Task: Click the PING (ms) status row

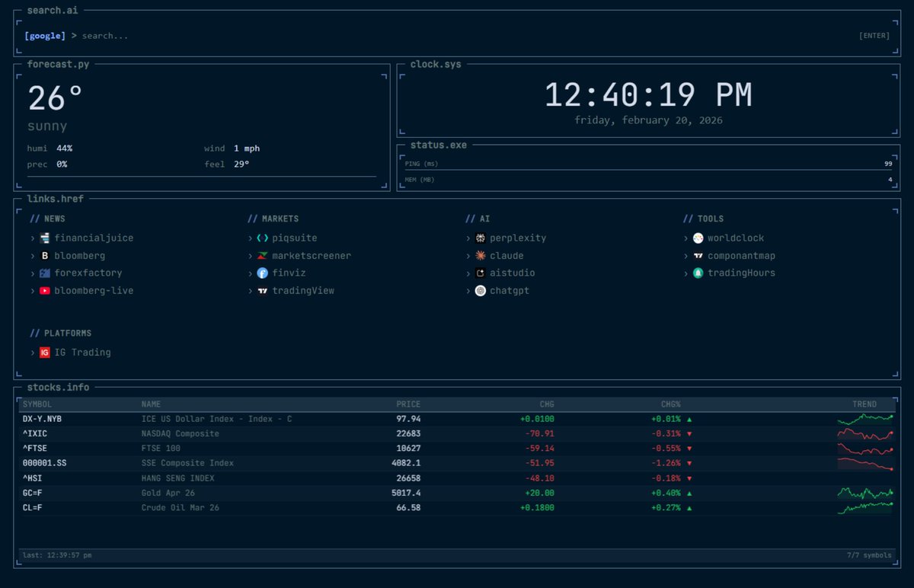Action: click(x=648, y=163)
